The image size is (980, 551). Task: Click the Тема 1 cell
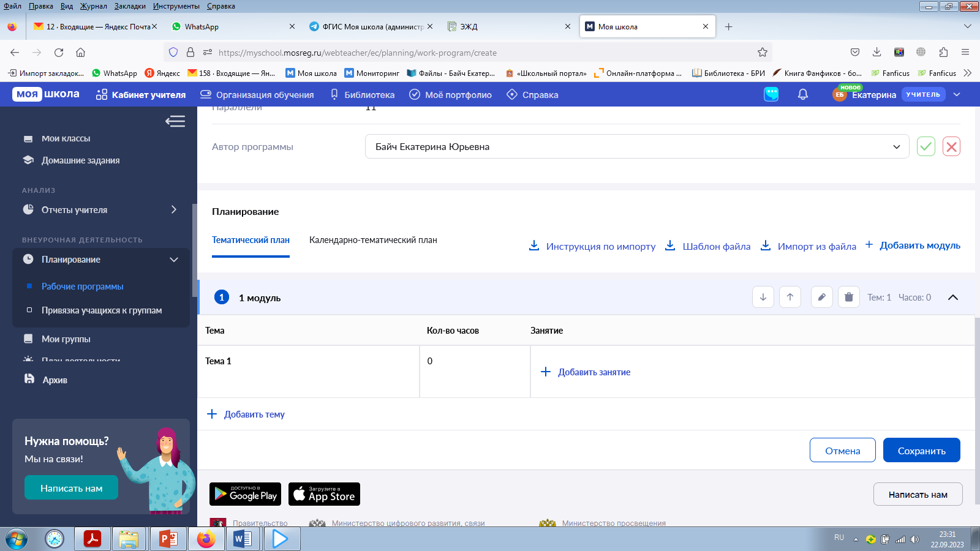click(x=309, y=372)
